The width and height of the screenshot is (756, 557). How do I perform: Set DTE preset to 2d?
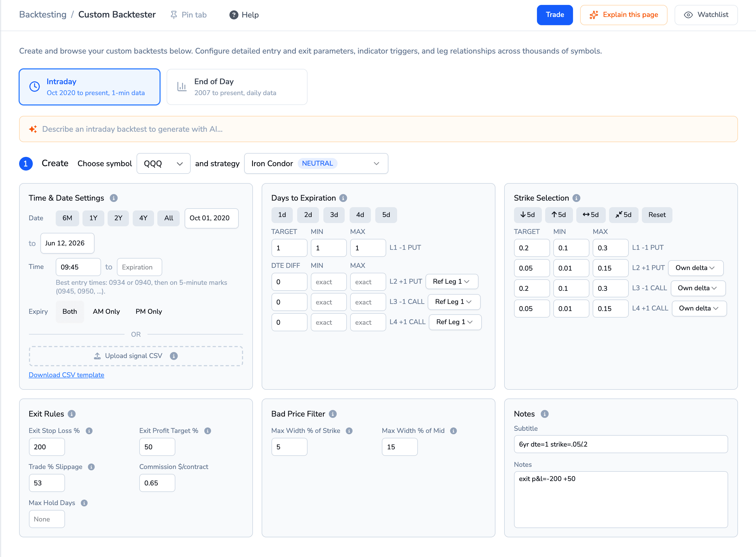(308, 215)
